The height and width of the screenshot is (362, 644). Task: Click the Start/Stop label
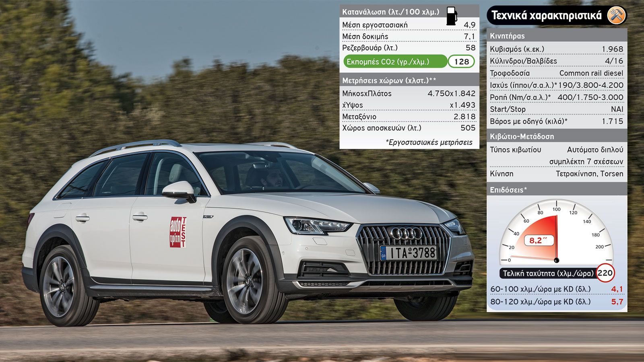coord(508,109)
